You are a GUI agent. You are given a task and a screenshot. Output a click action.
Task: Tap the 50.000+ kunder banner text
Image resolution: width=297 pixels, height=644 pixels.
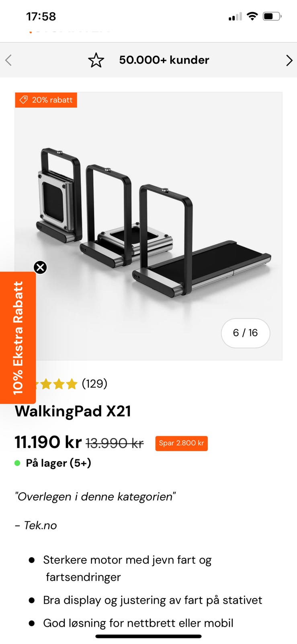coord(164,60)
